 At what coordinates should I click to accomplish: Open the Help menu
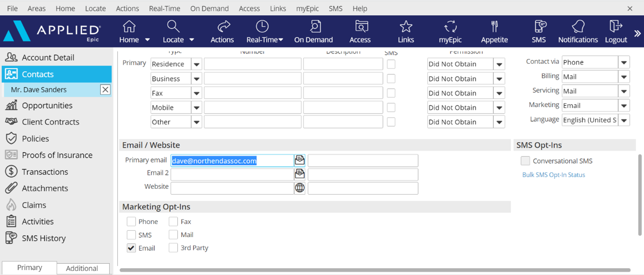coord(360,8)
